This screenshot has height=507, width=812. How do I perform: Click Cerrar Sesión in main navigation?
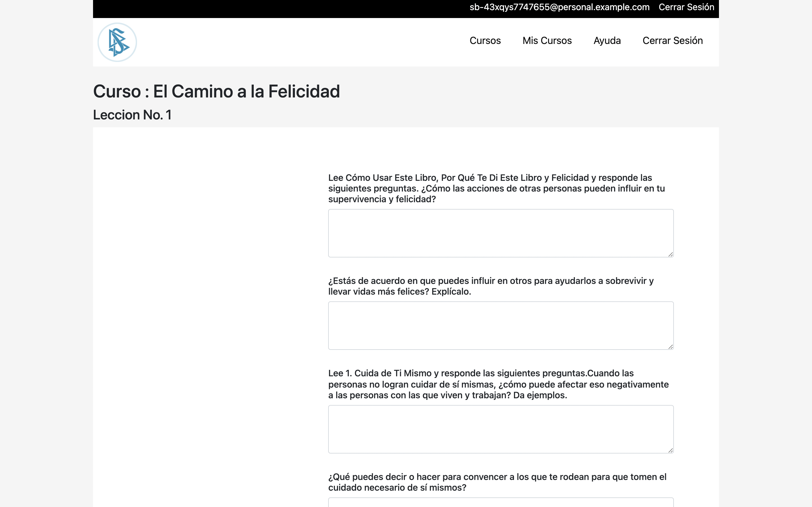pyautogui.click(x=672, y=41)
